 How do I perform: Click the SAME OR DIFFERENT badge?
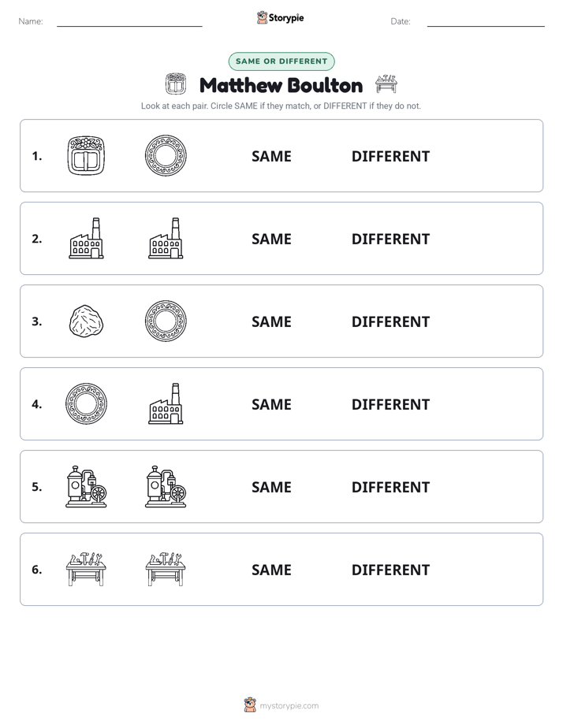coord(281,61)
